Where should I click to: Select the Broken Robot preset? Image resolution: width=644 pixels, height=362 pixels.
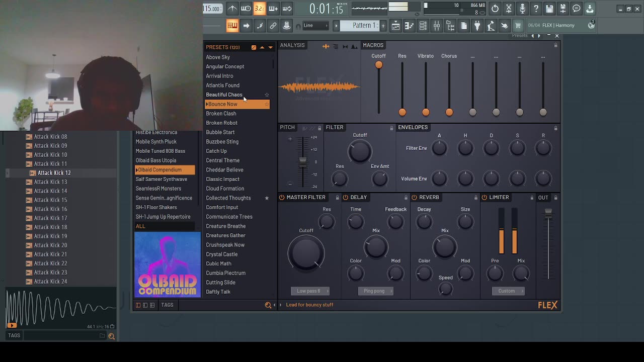221,123
